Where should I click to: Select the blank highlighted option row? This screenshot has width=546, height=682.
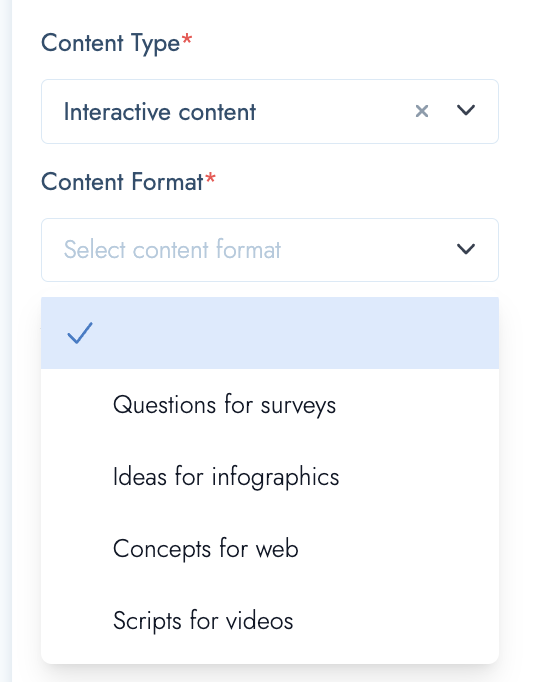coord(270,333)
